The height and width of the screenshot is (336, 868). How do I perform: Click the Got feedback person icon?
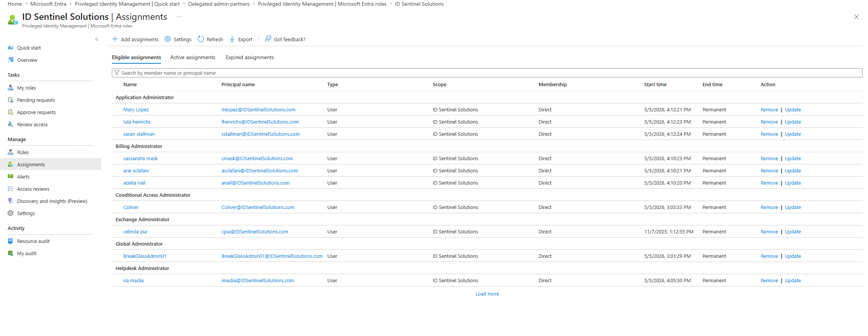[x=268, y=39]
